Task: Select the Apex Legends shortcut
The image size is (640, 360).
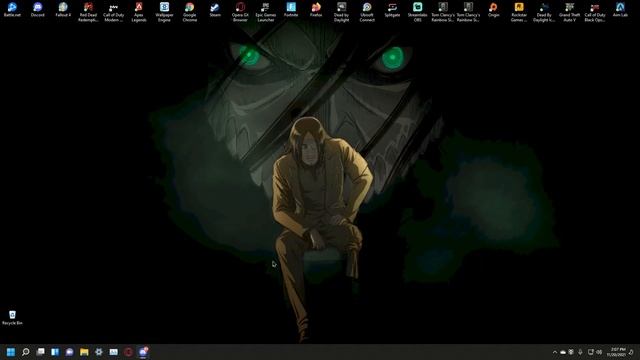Action: pyautogui.click(x=139, y=11)
